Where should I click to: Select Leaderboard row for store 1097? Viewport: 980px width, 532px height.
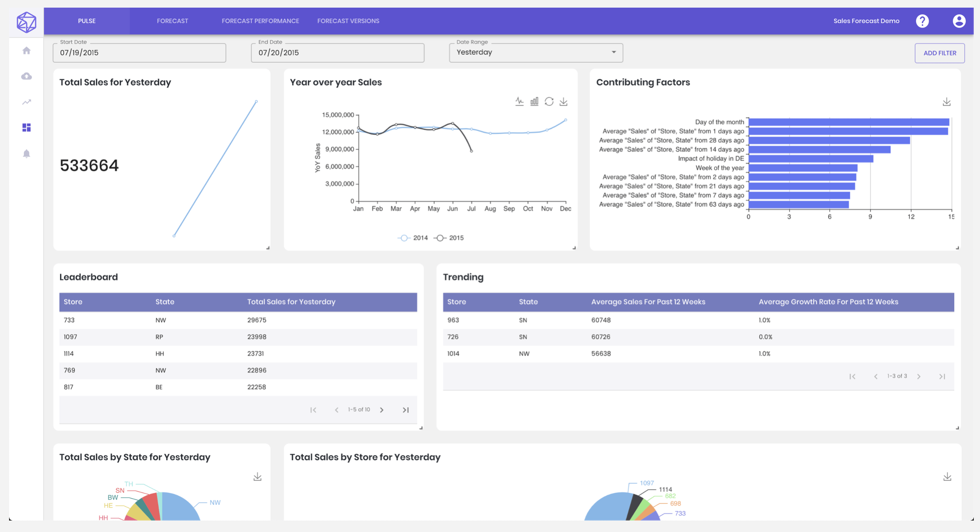238,337
